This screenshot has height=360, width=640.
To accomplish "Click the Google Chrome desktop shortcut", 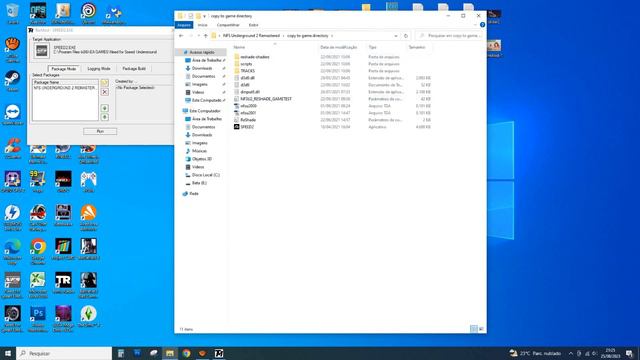I will point(38,251).
